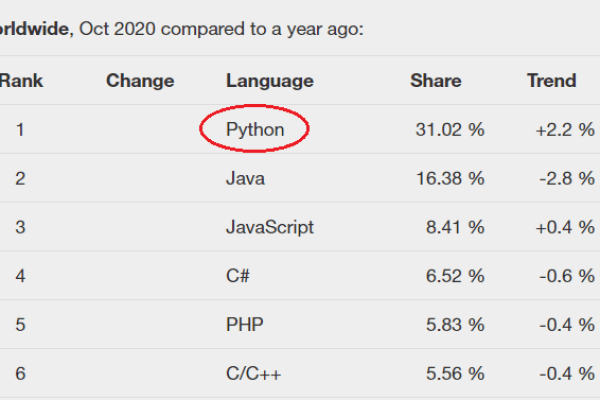Click the Oct 2020 comparison heading text
The image size is (600, 400).
tap(182, 29)
